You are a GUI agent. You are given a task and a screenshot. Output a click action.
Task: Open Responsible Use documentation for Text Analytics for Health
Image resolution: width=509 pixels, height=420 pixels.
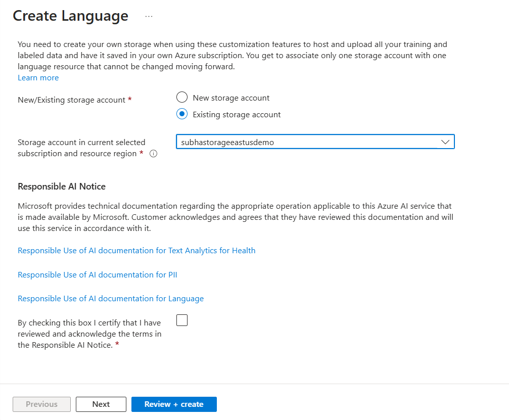(x=136, y=251)
